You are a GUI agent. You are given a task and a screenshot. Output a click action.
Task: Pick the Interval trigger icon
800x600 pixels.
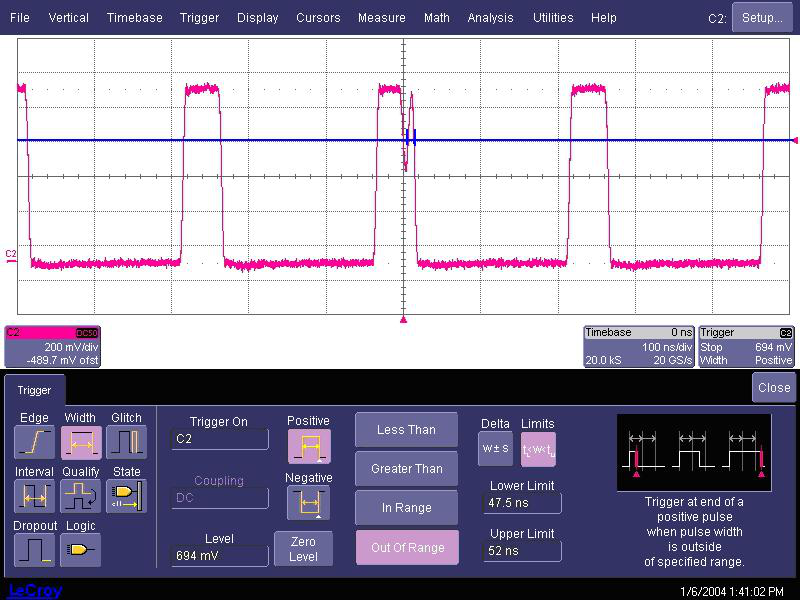34,496
